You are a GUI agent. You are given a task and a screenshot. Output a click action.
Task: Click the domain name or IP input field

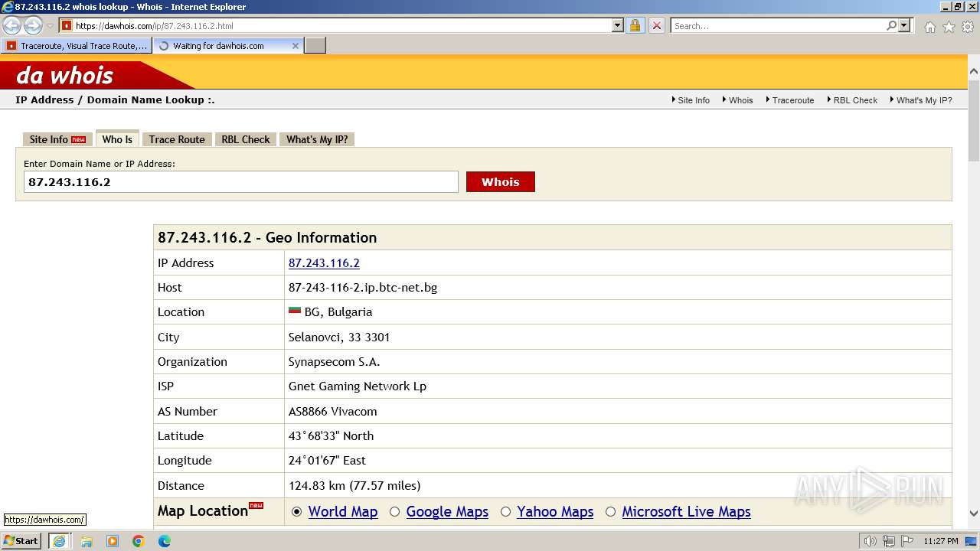[x=240, y=182]
